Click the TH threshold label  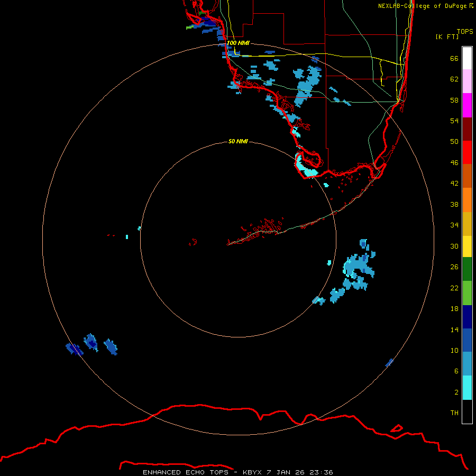click(x=454, y=413)
